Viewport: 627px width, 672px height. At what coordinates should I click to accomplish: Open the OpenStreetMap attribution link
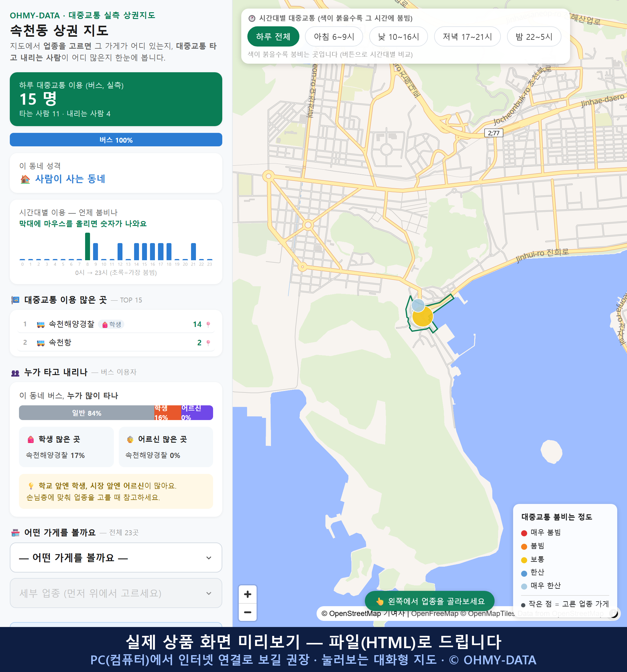coord(351,613)
